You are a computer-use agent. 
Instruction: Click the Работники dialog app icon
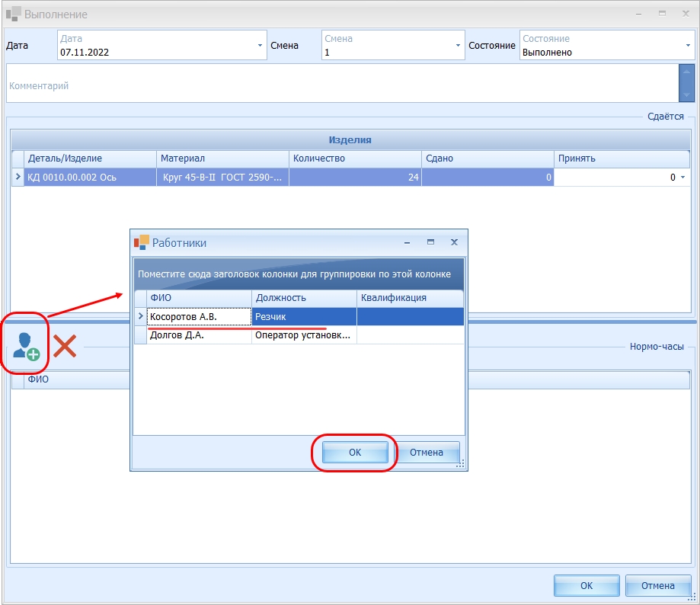pyautogui.click(x=142, y=242)
